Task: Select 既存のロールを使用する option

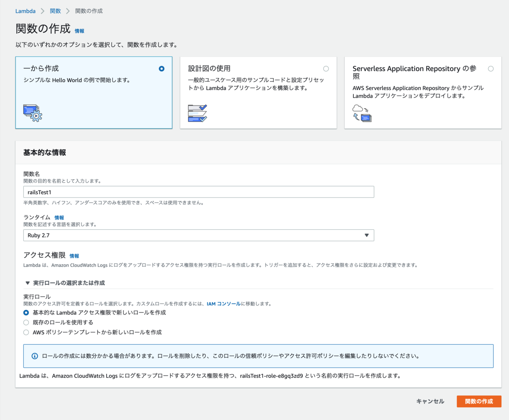Action: tap(26, 323)
